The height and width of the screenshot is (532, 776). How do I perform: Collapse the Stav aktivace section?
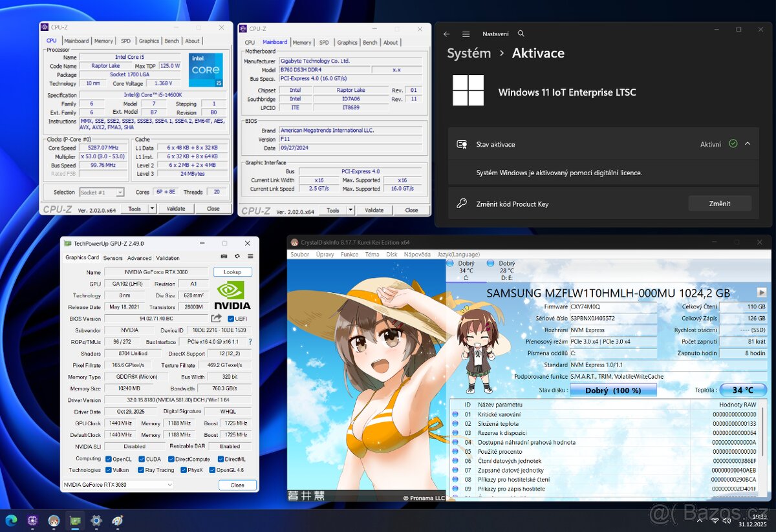(749, 144)
